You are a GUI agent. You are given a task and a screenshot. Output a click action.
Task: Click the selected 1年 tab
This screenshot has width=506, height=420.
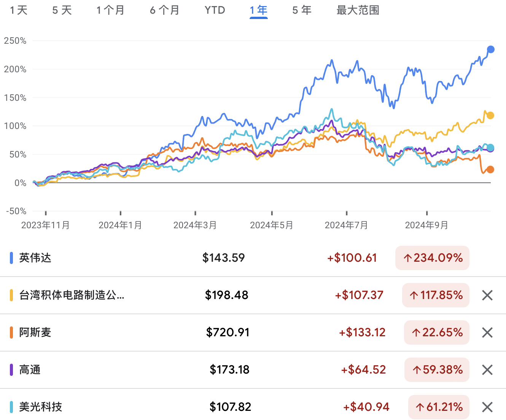[259, 10]
